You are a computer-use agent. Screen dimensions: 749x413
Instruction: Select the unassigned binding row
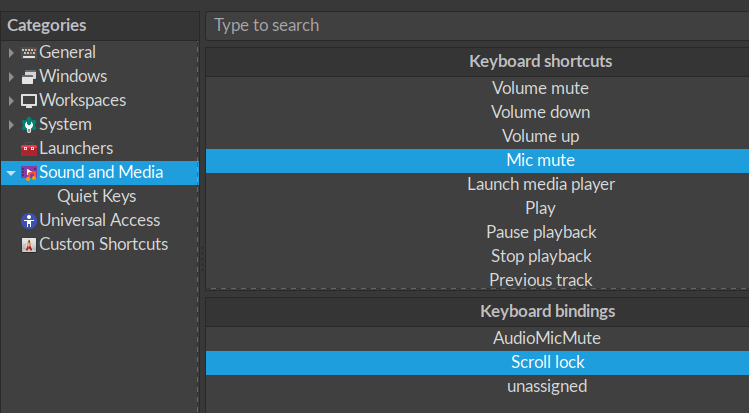point(478,386)
